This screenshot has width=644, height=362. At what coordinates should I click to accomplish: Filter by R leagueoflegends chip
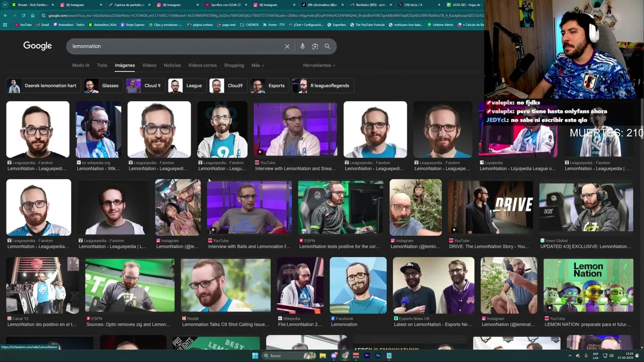pyautogui.click(x=323, y=85)
